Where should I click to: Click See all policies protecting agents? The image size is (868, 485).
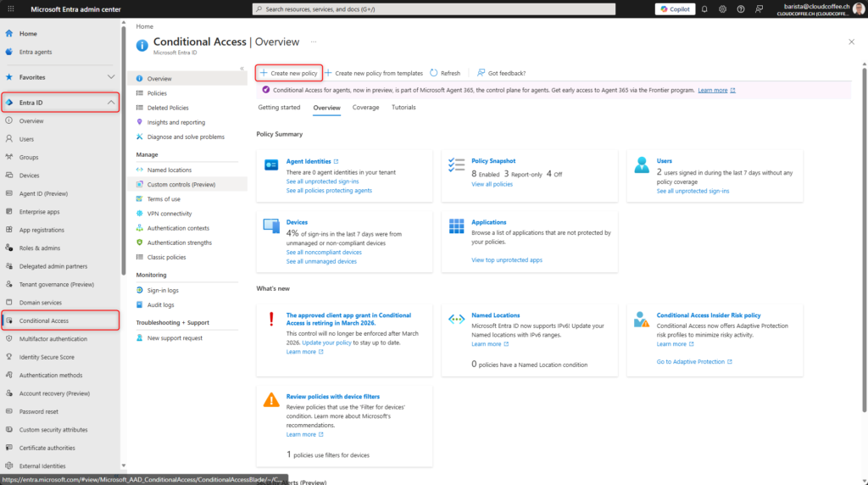click(329, 191)
